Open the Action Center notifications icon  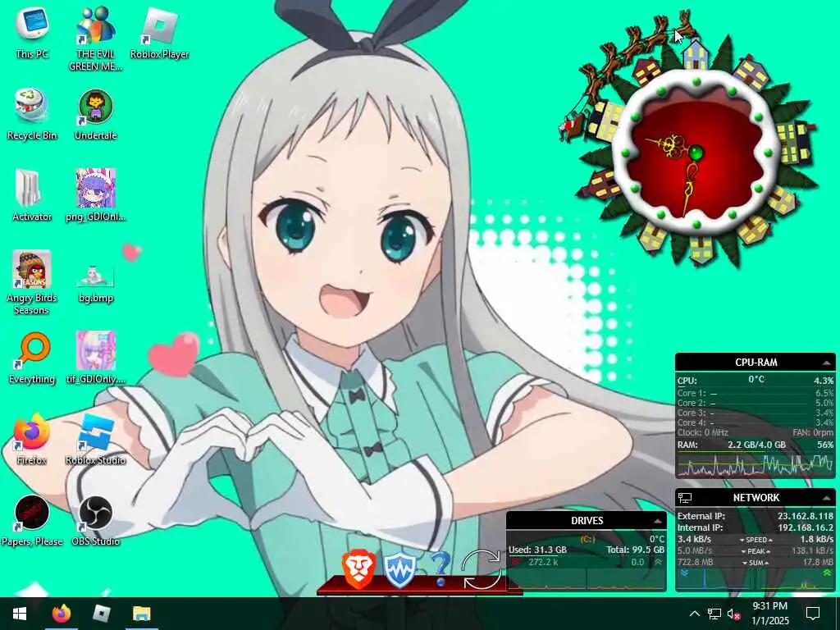[813, 614]
